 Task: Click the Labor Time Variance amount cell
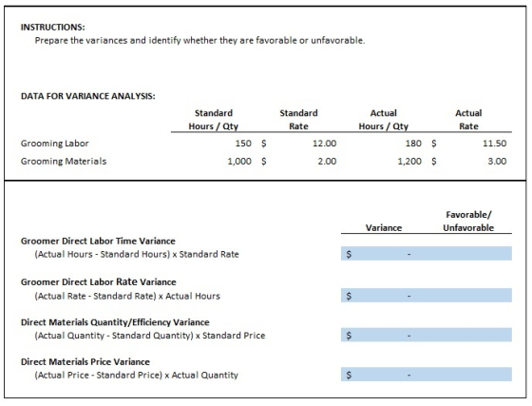point(384,254)
